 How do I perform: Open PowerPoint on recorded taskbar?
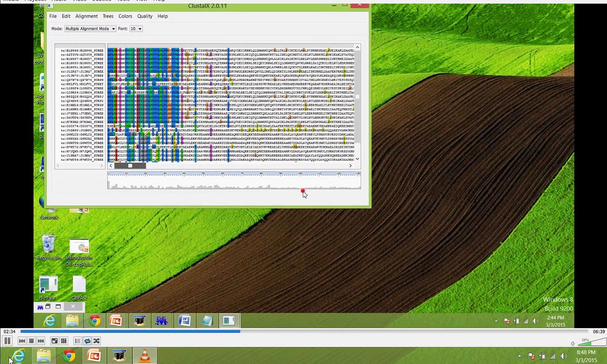(116, 321)
